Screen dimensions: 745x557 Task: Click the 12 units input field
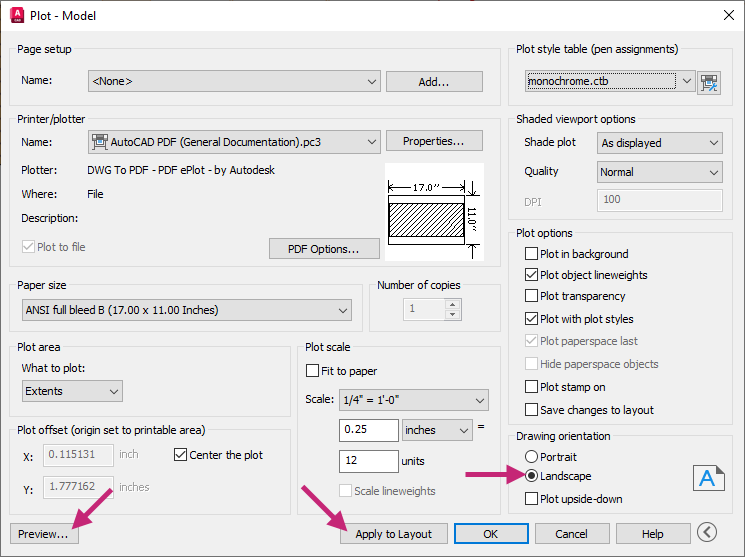click(x=369, y=461)
